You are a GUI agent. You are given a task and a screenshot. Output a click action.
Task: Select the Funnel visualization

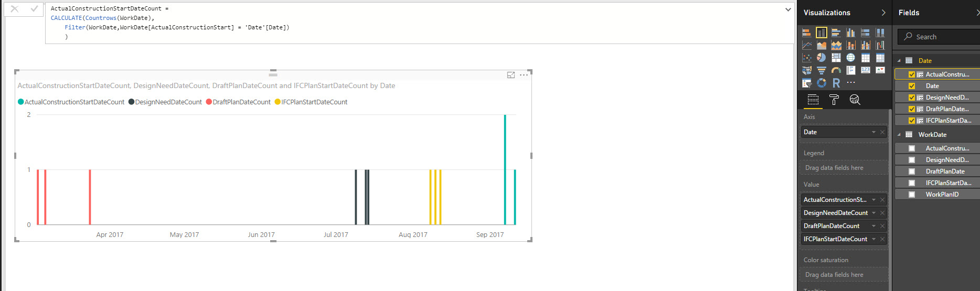[822, 70]
